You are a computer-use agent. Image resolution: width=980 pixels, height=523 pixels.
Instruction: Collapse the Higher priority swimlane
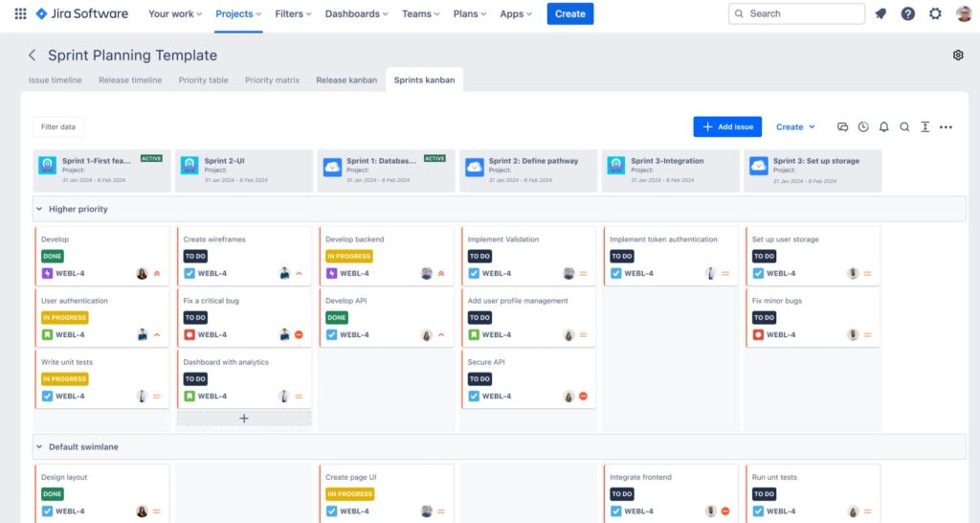(x=39, y=209)
